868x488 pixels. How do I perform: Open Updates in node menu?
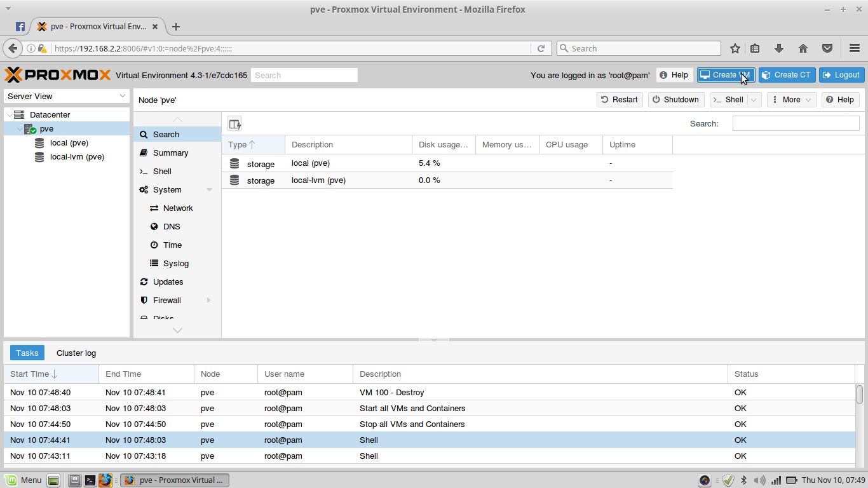click(177, 281)
